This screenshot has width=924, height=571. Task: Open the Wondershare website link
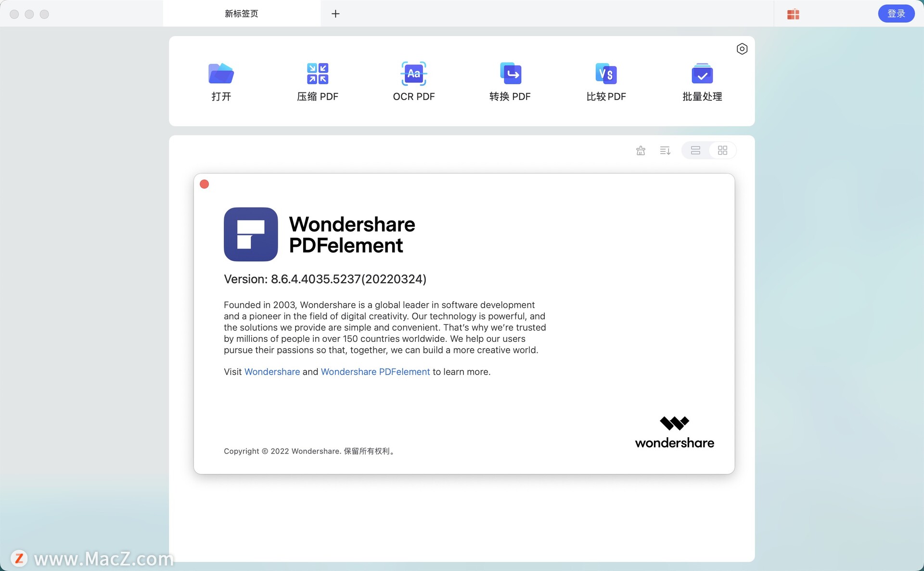click(272, 372)
